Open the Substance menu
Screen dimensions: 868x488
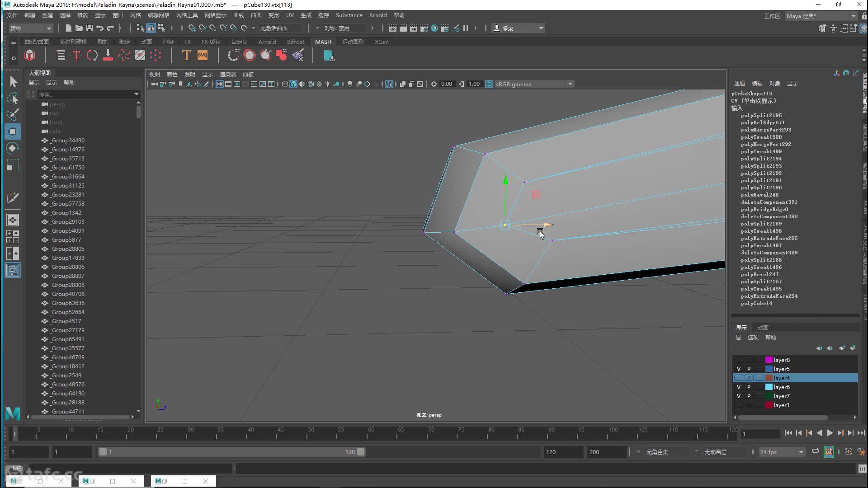pos(349,15)
